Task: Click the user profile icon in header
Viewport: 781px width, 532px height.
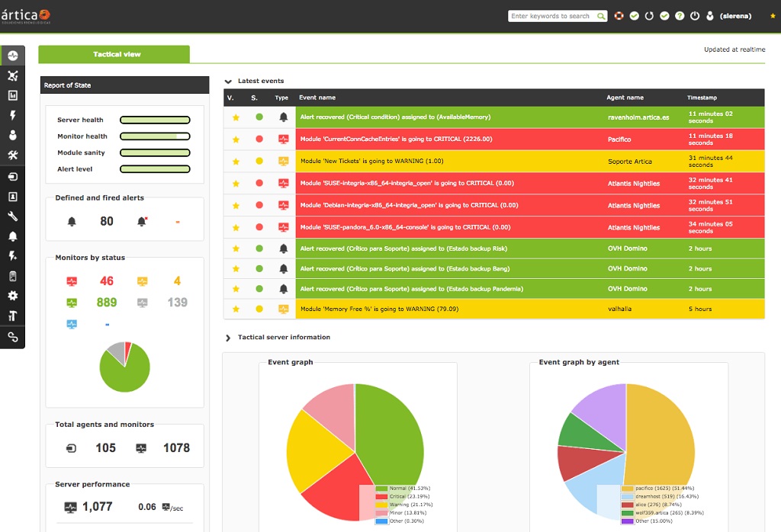Action: (x=710, y=16)
